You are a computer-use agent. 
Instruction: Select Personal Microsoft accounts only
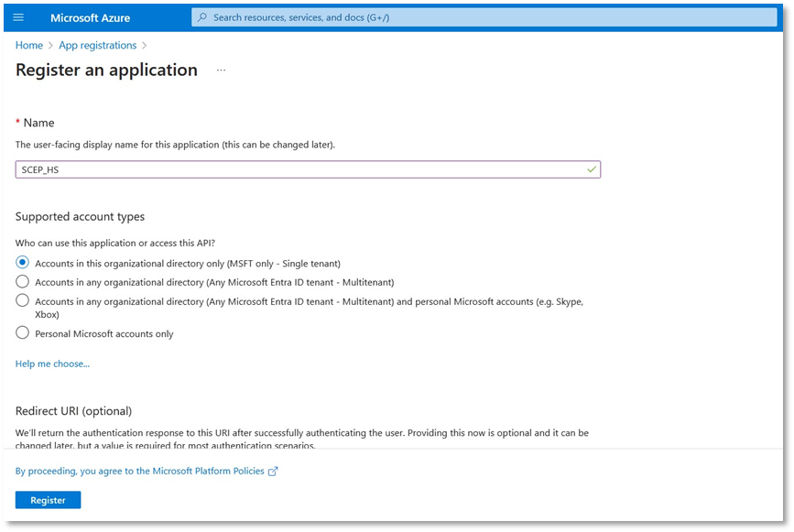tap(23, 333)
